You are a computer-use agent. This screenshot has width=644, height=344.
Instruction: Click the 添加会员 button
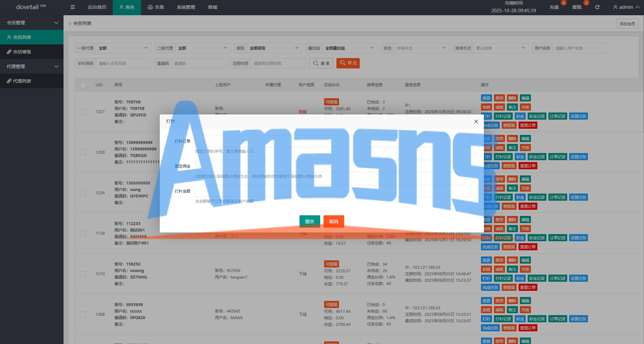(x=627, y=24)
